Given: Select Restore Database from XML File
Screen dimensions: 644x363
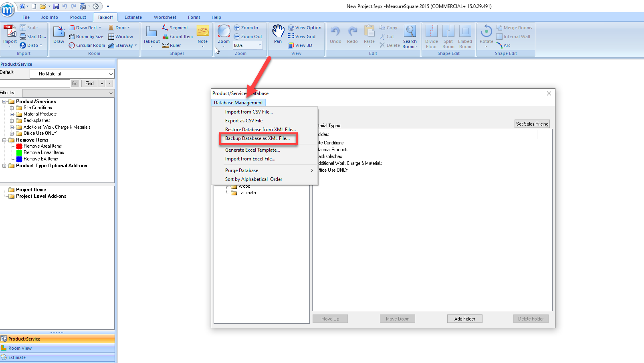Looking at the screenshot, I should 260,130.
